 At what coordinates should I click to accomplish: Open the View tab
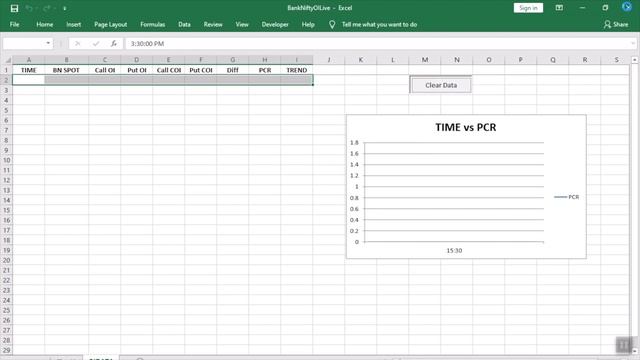pyautogui.click(x=242, y=24)
